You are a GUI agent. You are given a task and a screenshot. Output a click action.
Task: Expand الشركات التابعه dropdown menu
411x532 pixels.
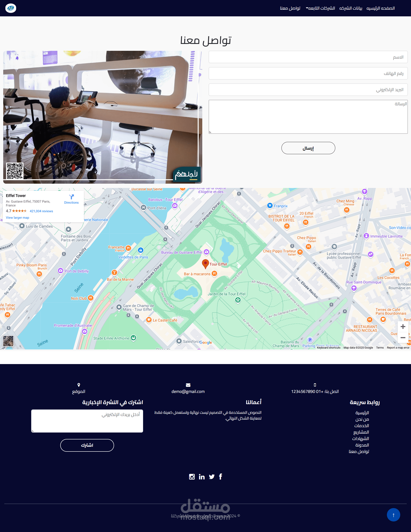(x=320, y=8)
